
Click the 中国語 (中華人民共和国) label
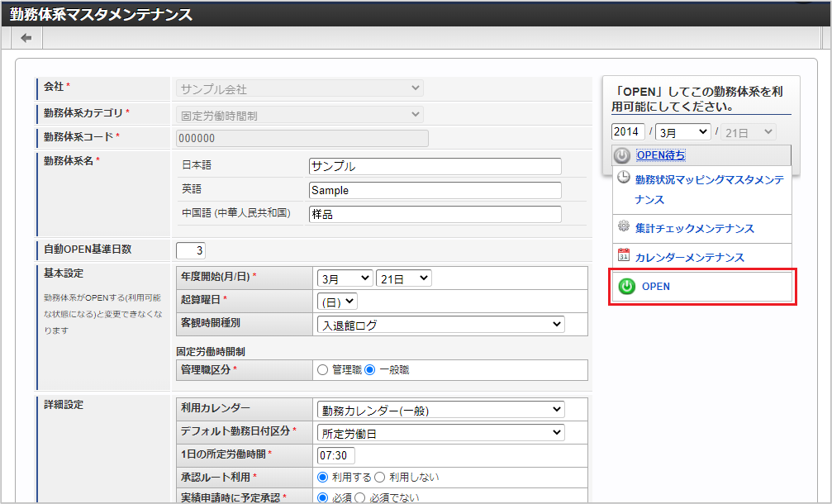pyautogui.click(x=236, y=212)
